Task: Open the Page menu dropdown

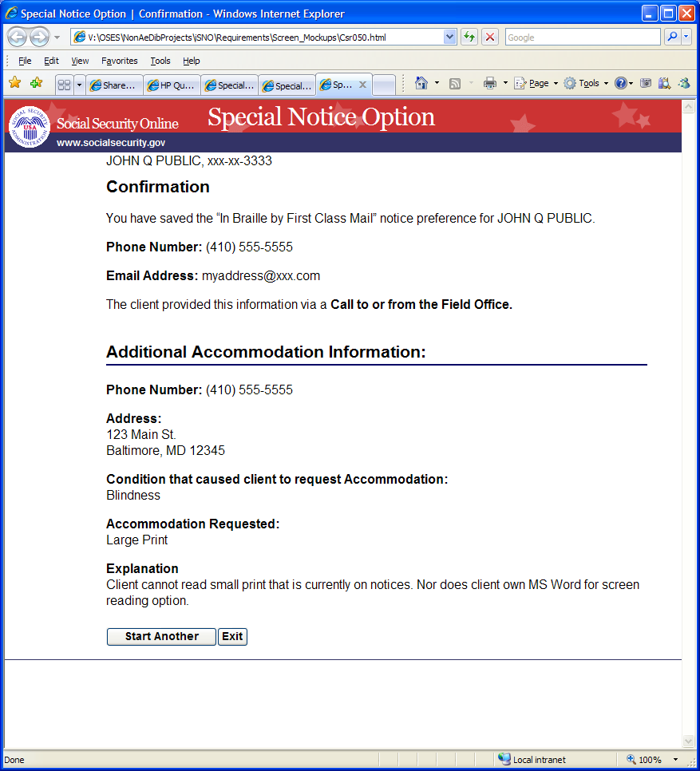Action: point(536,83)
